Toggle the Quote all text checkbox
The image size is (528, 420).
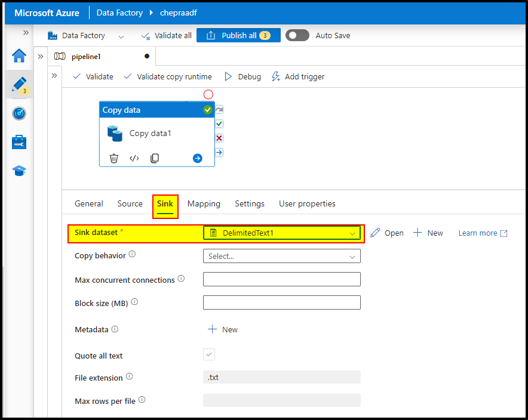click(209, 354)
